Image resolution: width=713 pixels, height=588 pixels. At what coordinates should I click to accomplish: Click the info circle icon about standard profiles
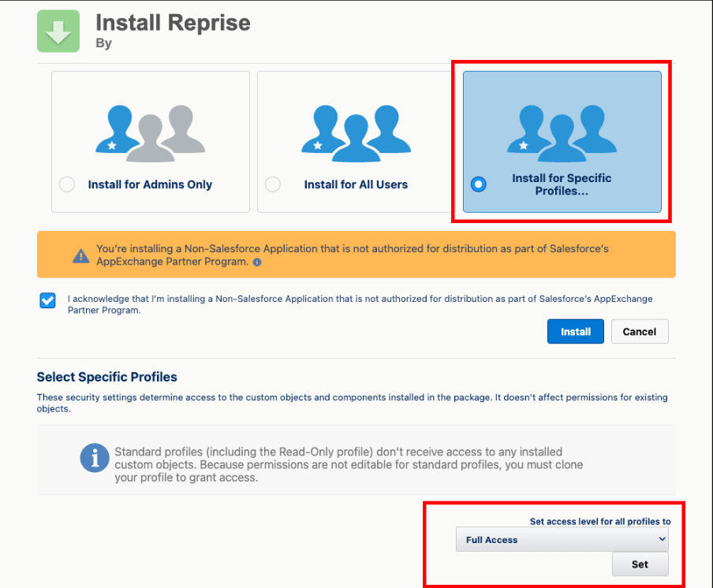(x=95, y=458)
